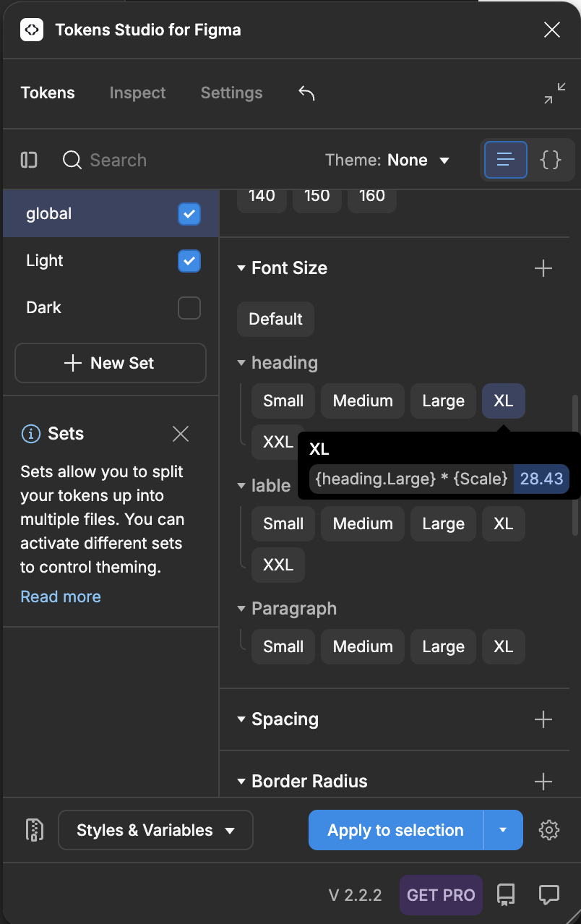Switch to list view icon

coord(505,159)
